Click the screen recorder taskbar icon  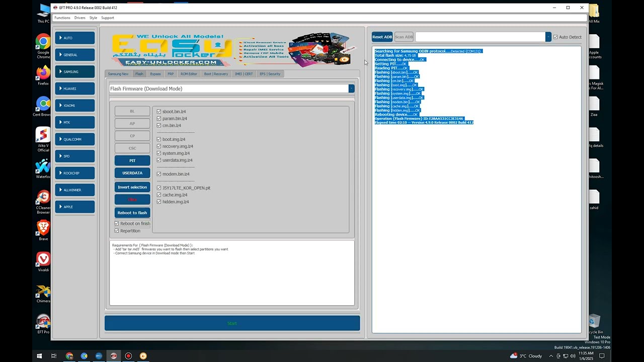point(128,356)
